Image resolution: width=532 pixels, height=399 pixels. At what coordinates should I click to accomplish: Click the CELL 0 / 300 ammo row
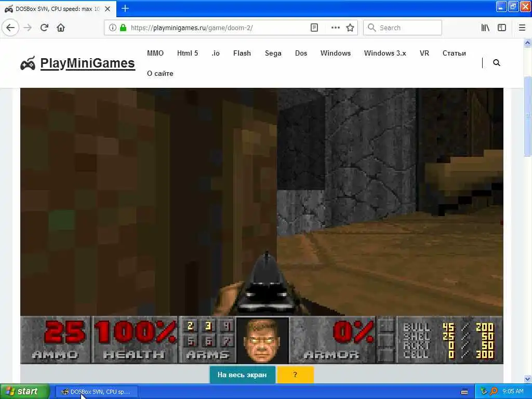448,354
